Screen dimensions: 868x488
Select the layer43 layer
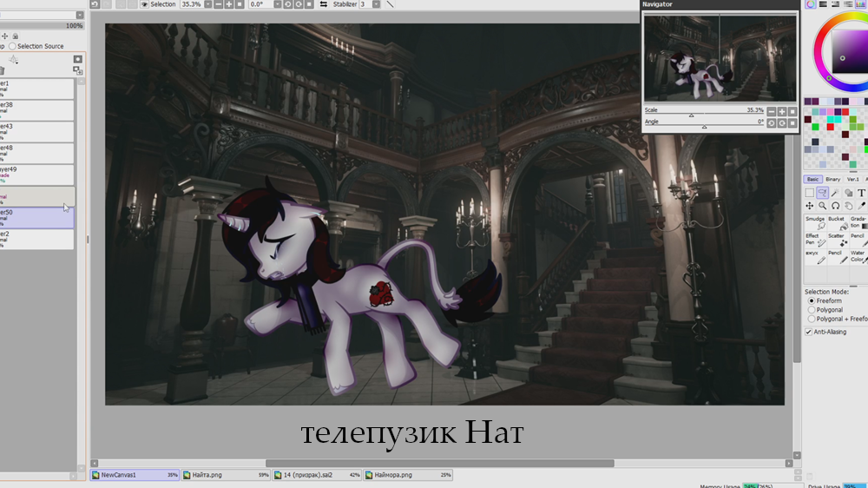pos(36,132)
